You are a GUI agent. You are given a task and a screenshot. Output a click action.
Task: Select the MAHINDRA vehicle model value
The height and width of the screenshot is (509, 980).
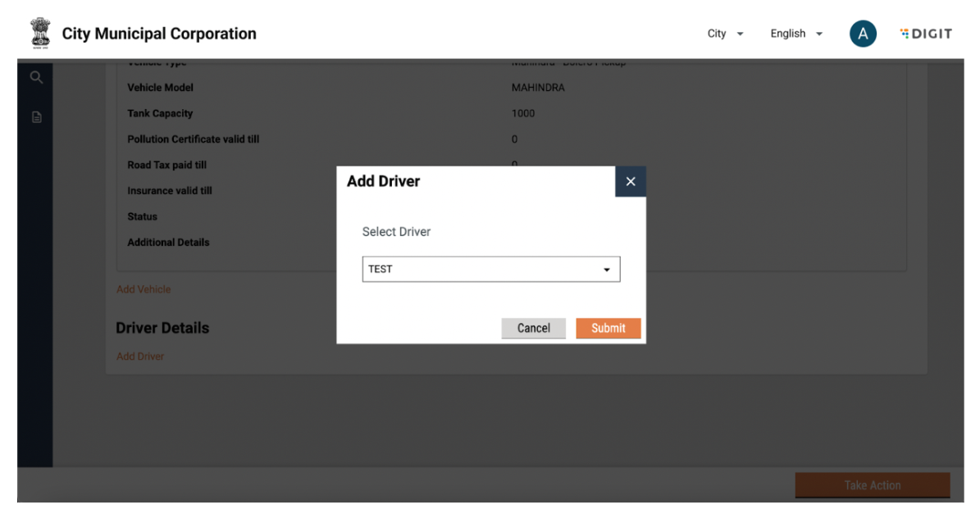pyautogui.click(x=538, y=88)
